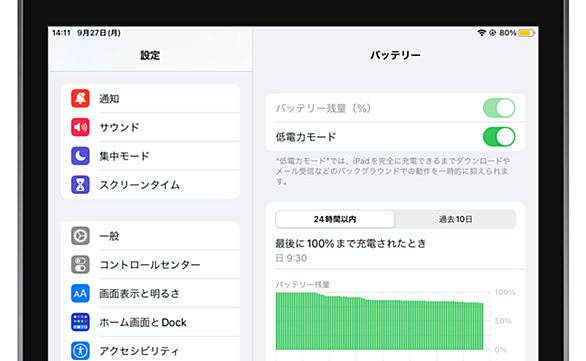Disable the 低電力モード switch
The height and width of the screenshot is (361, 586).
click(499, 137)
